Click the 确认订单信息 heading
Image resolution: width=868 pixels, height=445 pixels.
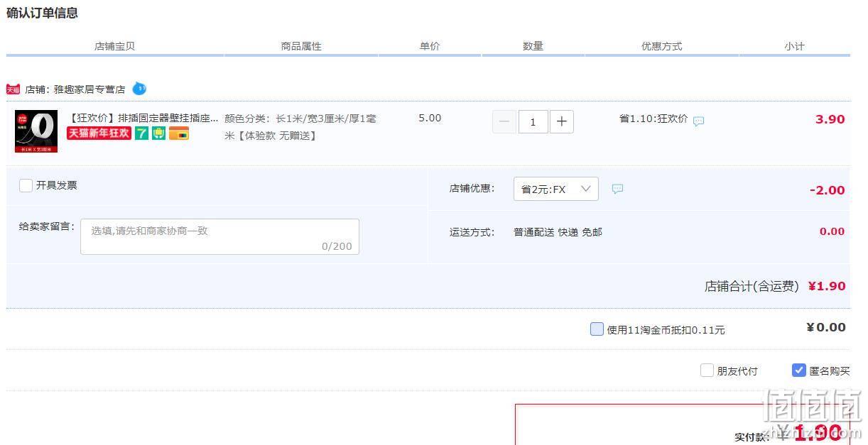[x=43, y=13]
